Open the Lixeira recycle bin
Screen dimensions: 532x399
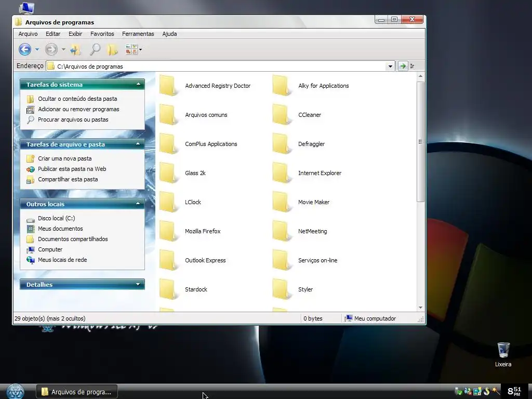click(503, 354)
